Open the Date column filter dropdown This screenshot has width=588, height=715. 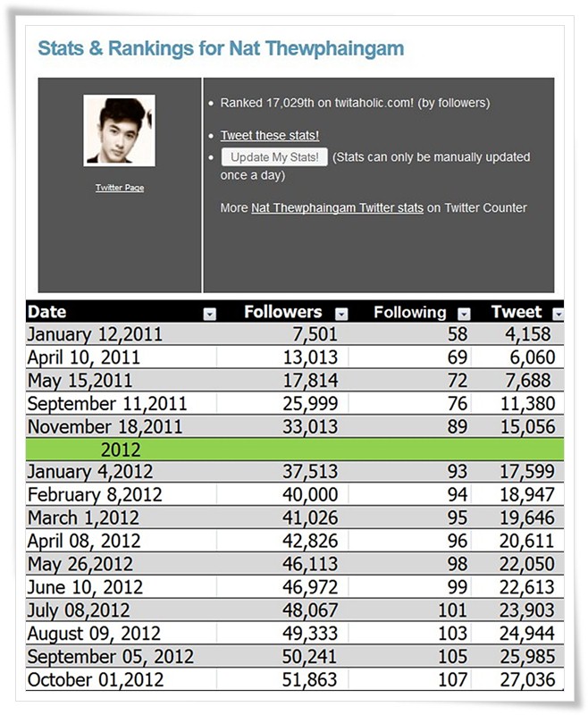click(x=209, y=314)
